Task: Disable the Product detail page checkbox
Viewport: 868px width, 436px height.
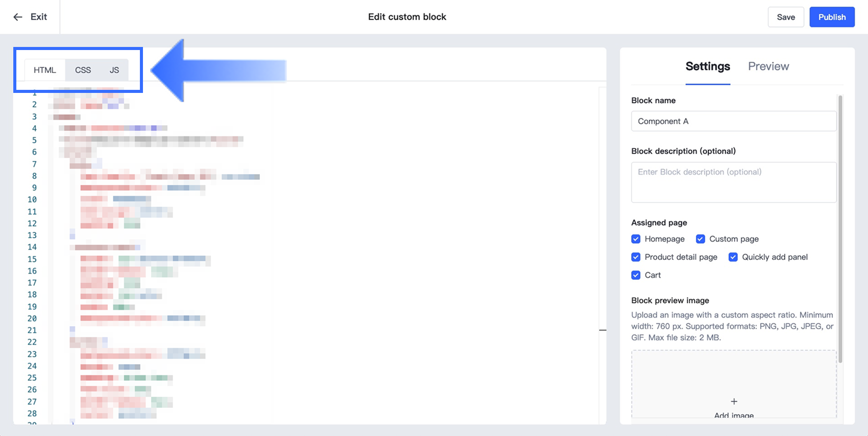Action: pyautogui.click(x=636, y=257)
